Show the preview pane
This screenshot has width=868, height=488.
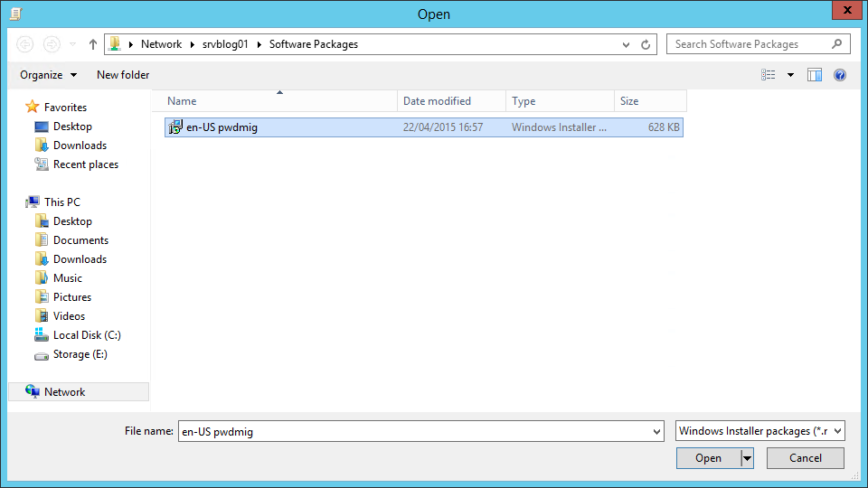click(815, 75)
